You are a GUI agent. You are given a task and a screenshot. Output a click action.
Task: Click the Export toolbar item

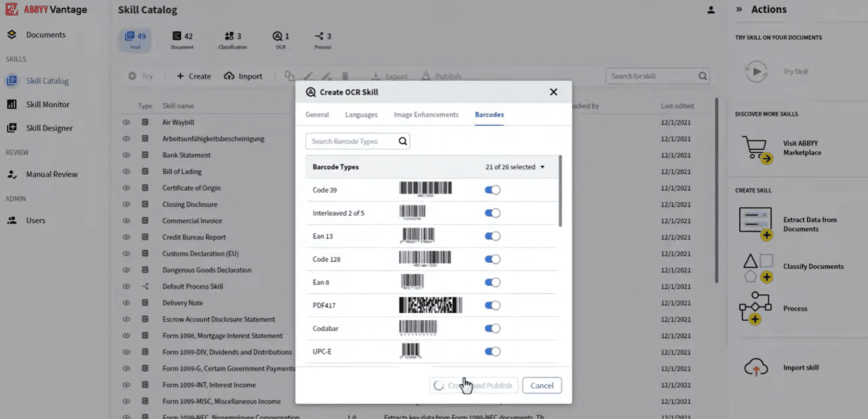[389, 76]
